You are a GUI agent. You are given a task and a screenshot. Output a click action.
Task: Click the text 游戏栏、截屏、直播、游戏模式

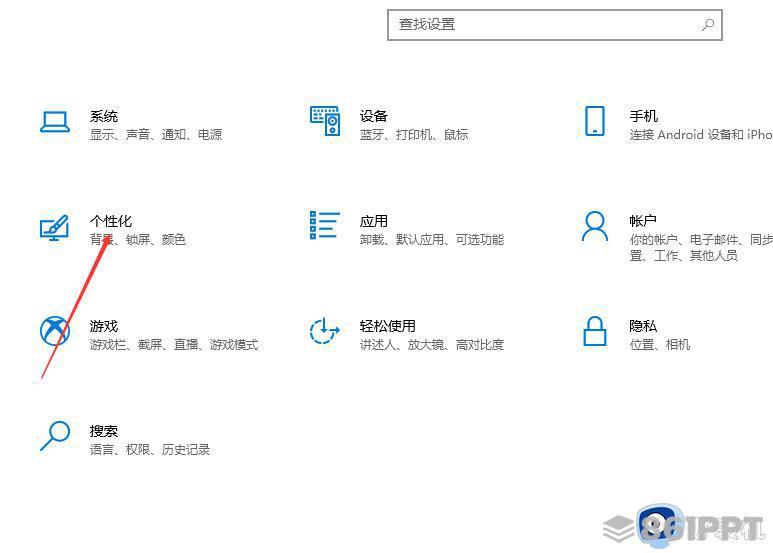(174, 345)
